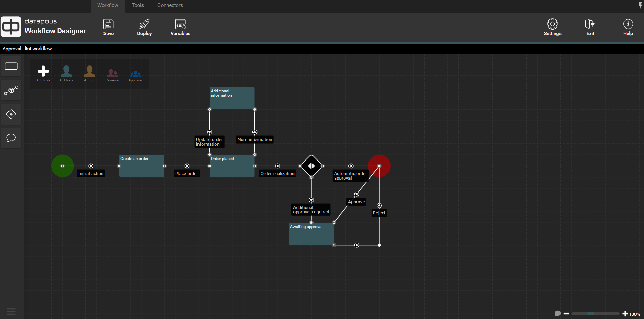Select the Awaiting approval state box
Image resolution: width=644 pixels, height=319 pixels.
coord(311,235)
